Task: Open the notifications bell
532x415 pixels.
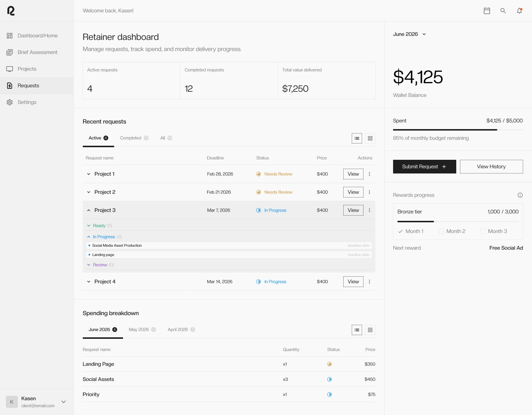Action: (519, 11)
